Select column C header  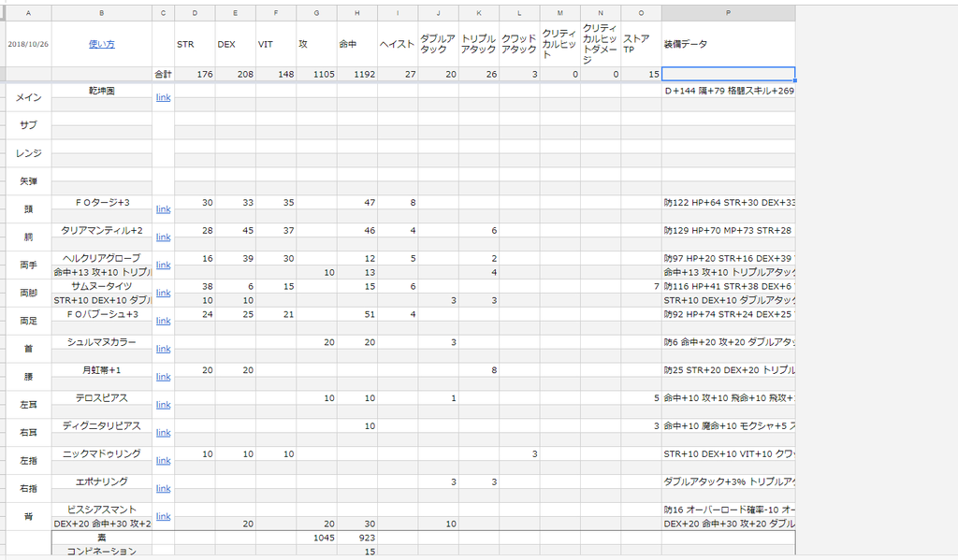point(163,13)
